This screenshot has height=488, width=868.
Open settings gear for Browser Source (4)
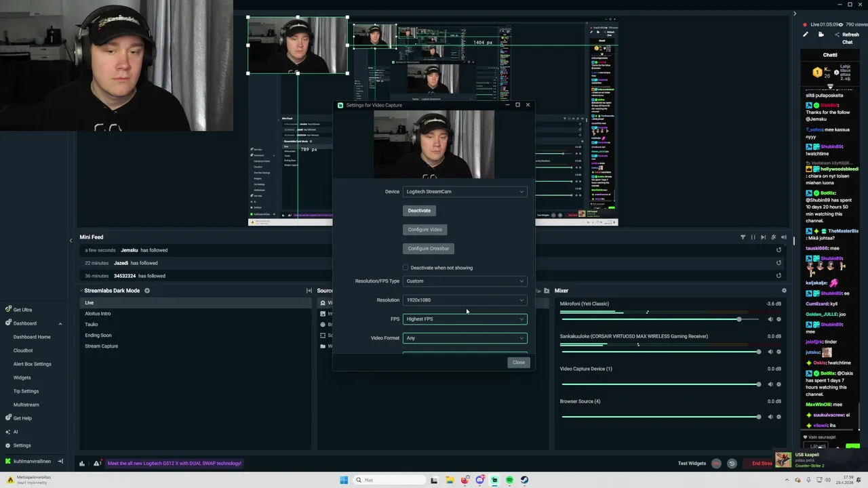click(x=778, y=417)
